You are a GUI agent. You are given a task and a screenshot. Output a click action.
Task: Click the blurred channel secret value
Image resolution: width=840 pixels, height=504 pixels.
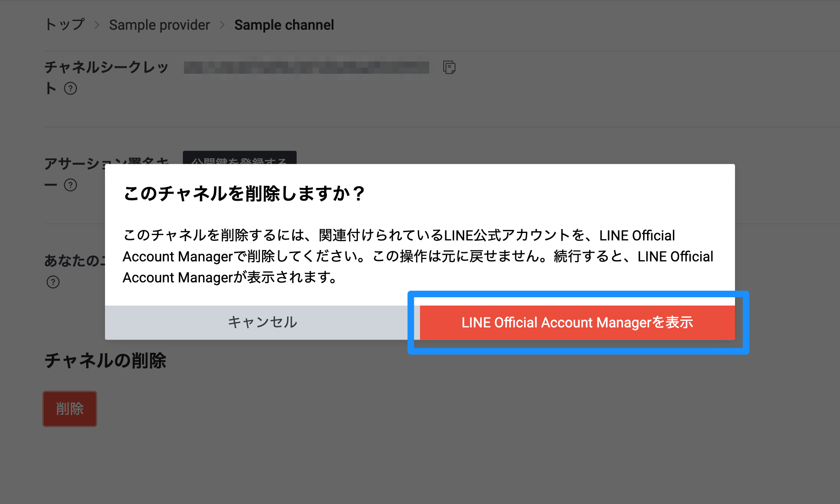306,67
